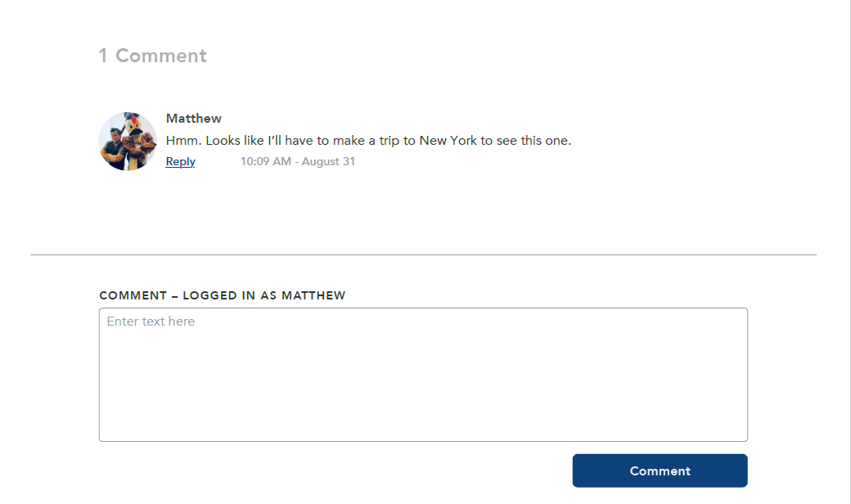Screen dimensions: 851x504
Task: Select the commenter name Matthew
Action: click(x=194, y=119)
